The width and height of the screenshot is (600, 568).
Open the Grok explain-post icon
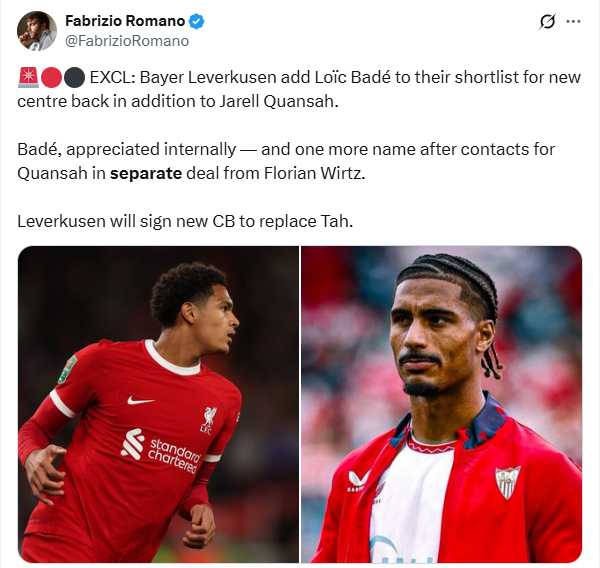[547, 22]
